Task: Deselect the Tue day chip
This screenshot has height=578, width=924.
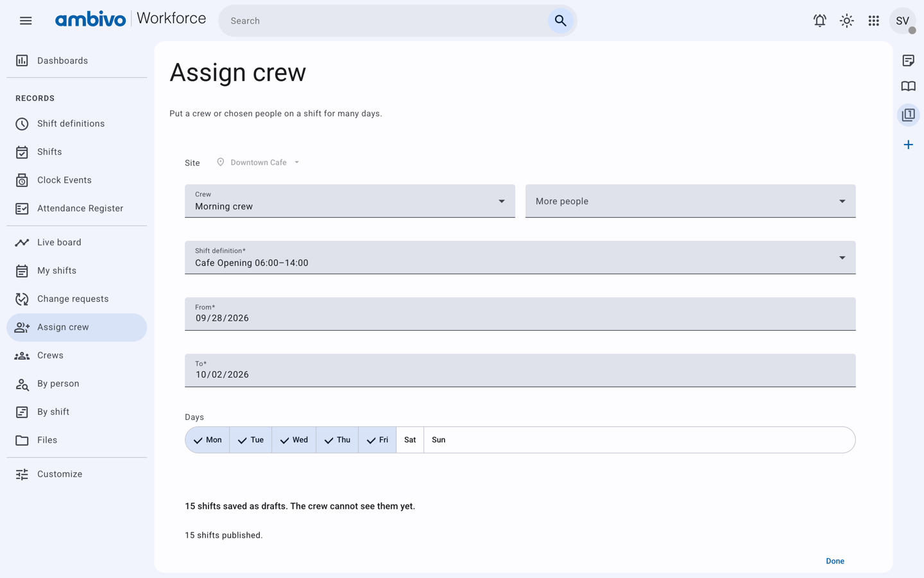Action: (251, 440)
